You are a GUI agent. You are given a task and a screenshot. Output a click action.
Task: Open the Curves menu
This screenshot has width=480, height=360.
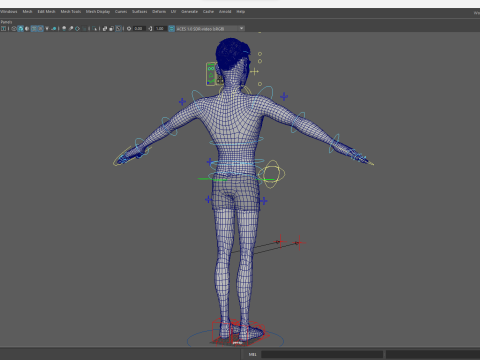[x=121, y=12]
